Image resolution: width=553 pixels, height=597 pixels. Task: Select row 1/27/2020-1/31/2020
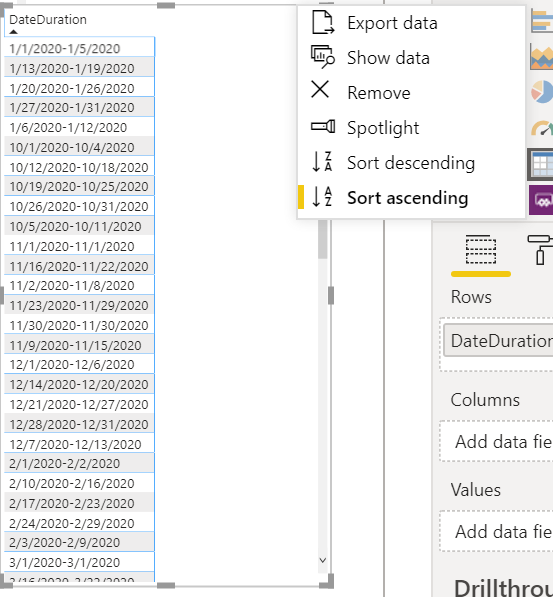[79, 107]
